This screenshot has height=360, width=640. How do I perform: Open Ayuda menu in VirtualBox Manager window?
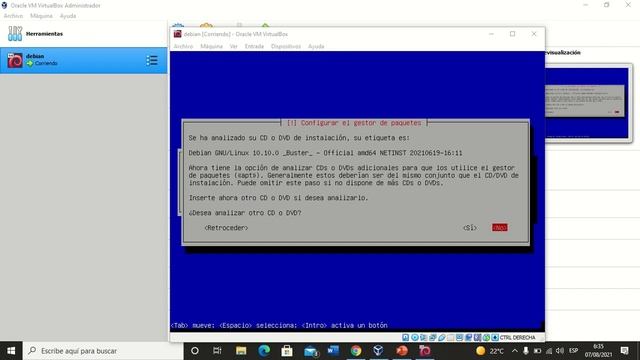68,16
